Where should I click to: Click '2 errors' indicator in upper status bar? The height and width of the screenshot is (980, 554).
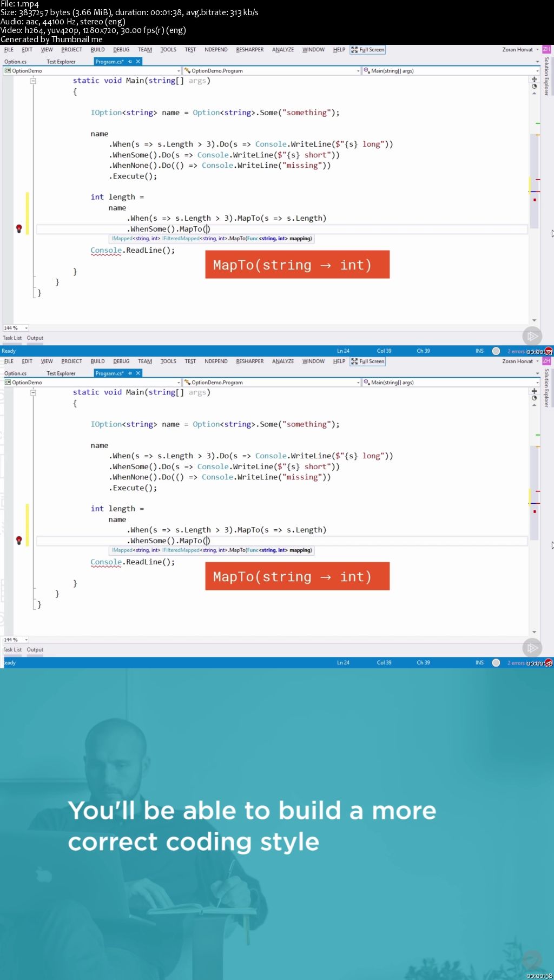coord(516,351)
